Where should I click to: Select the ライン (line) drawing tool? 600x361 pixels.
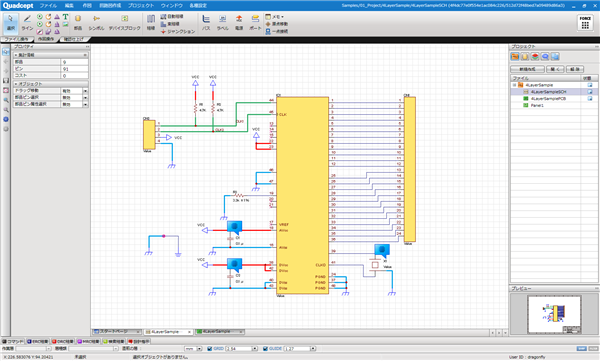click(x=27, y=23)
